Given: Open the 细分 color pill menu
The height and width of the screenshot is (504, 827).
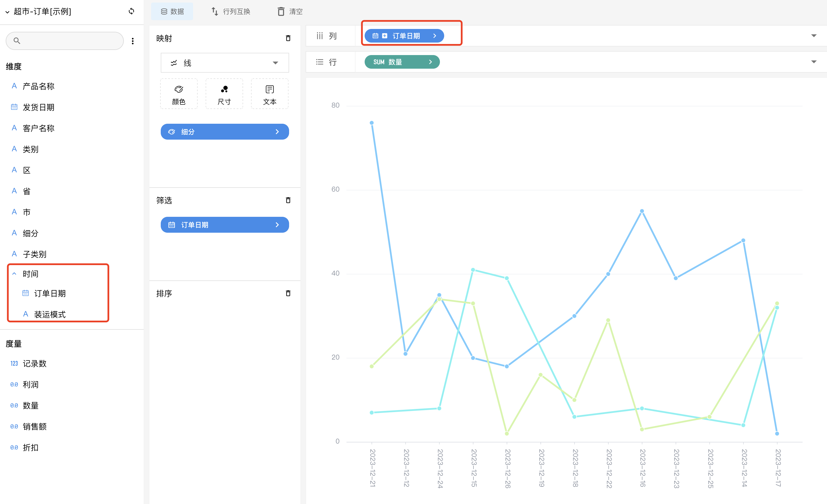Looking at the screenshot, I should 225,132.
